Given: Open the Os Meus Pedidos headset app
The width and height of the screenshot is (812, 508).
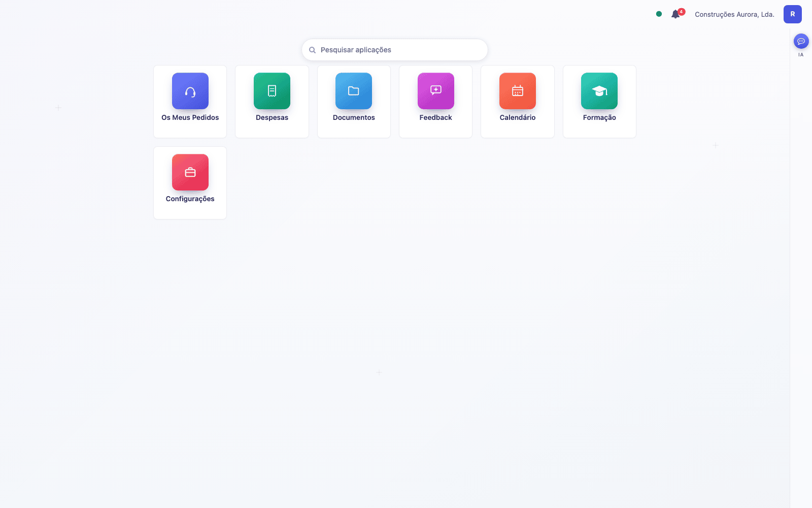Looking at the screenshot, I should click(190, 91).
